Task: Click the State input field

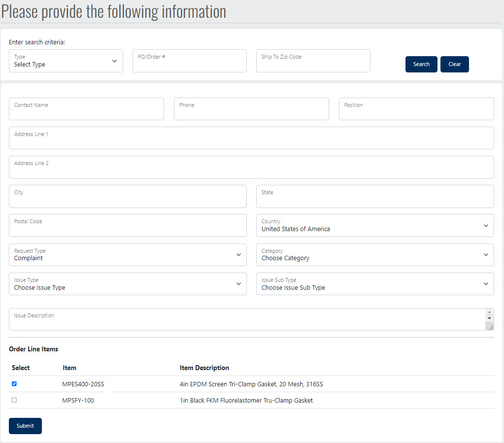Action: (x=374, y=197)
